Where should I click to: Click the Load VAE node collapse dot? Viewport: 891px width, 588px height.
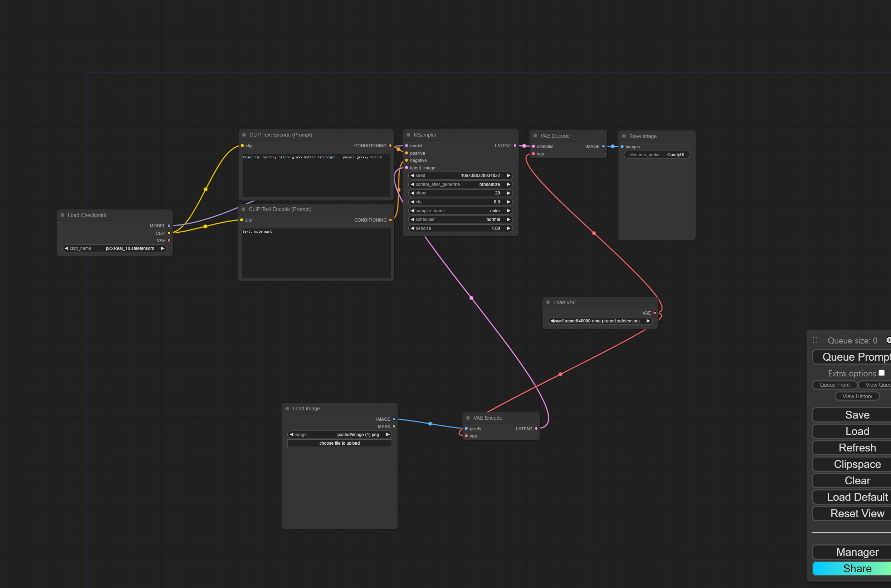point(548,302)
